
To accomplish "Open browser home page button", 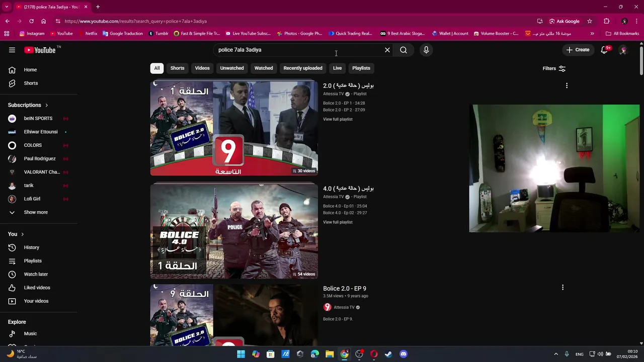I will pyautogui.click(x=43, y=21).
